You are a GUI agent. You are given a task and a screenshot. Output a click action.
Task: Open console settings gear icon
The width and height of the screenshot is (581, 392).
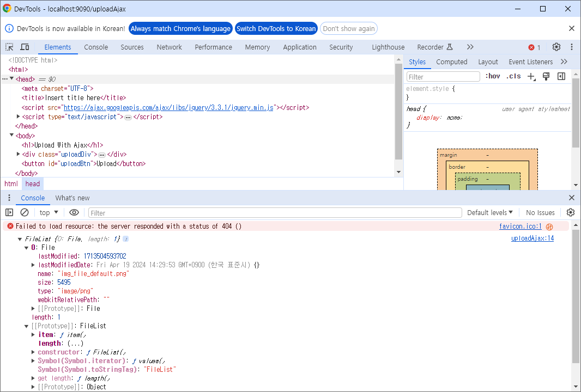[x=571, y=212]
